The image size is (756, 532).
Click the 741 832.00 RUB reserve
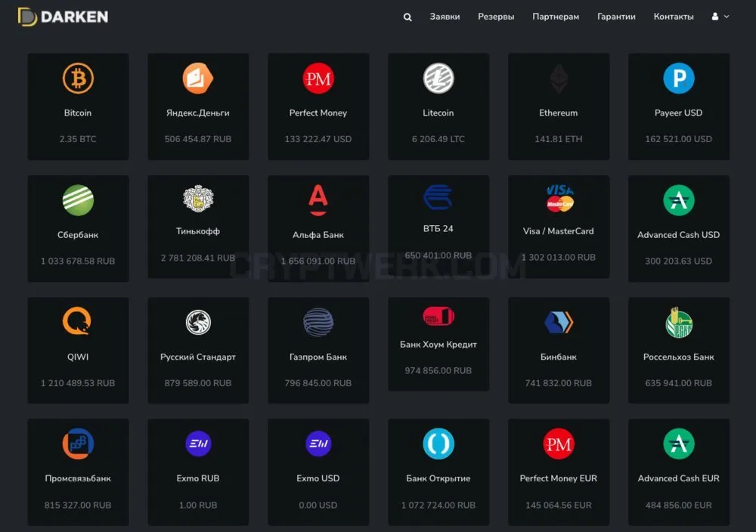click(559, 383)
